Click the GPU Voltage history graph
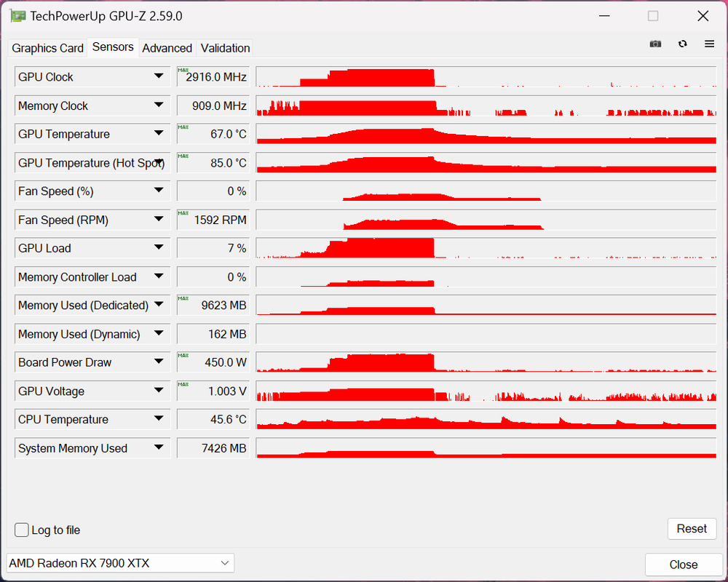 point(486,391)
